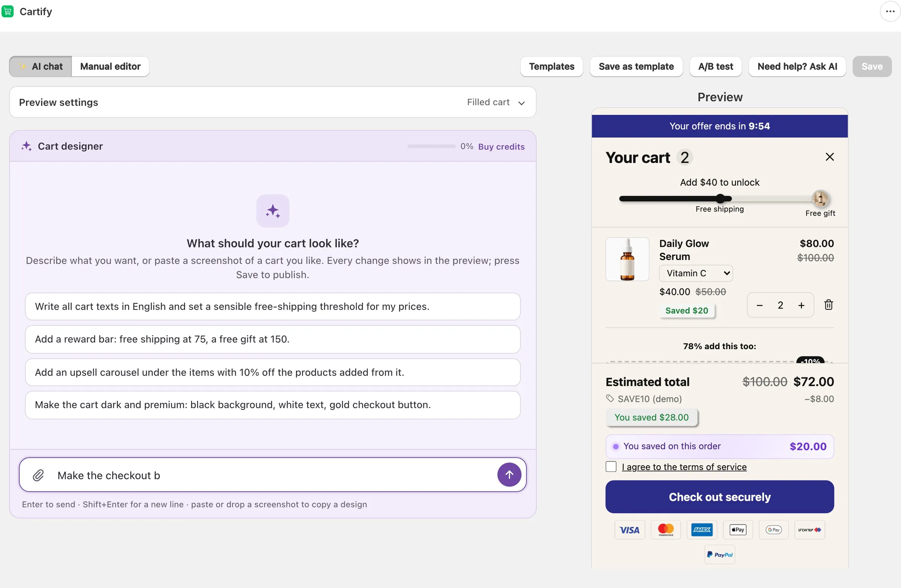Image resolution: width=901 pixels, height=588 pixels.
Task: Click the Preview settings panel header
Action: (273, 102)
